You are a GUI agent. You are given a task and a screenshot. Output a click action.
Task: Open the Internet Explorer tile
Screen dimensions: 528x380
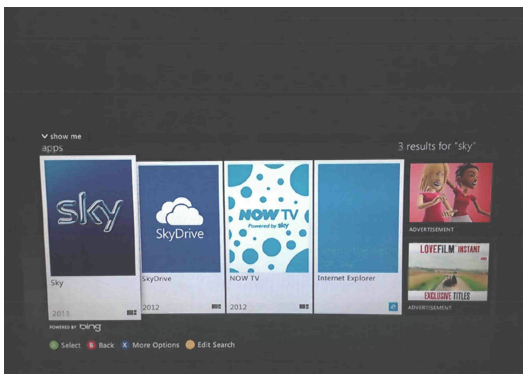(358, 238)
